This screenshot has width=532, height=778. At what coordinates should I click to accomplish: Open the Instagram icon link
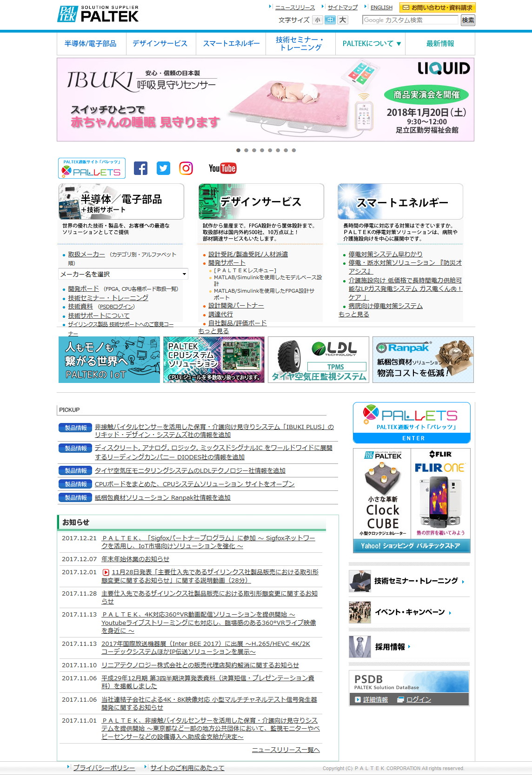(186, 168)
